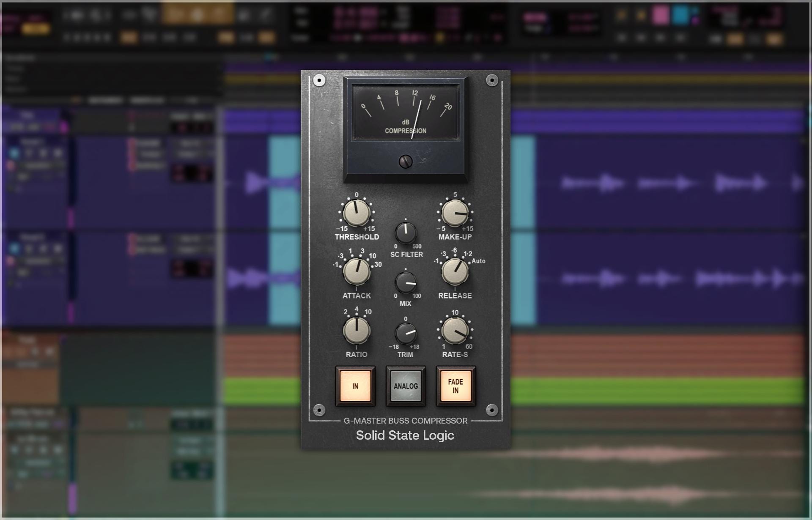Toggle the FADE IN button
Screen dimensions: 812x520
click(x=455, y=386)
